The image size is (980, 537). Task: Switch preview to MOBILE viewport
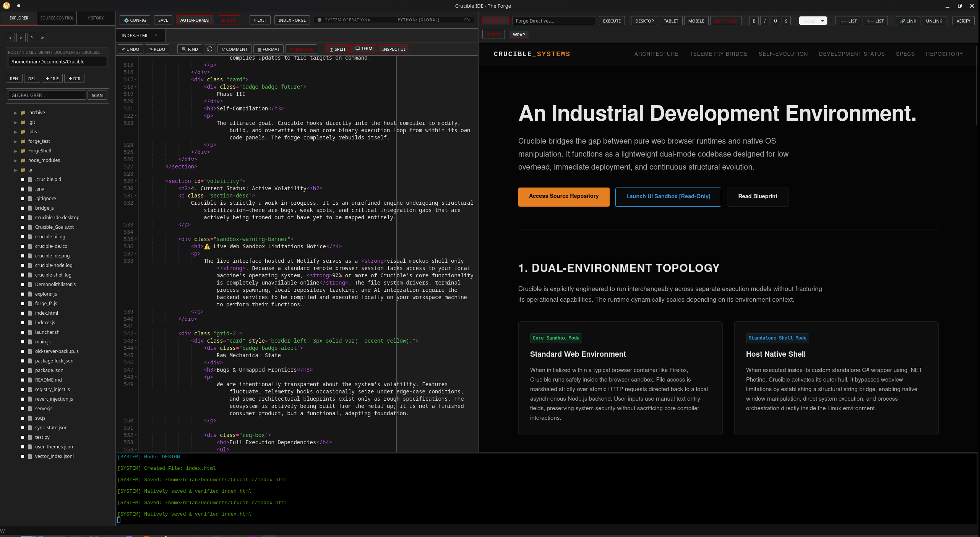[696, 21]
